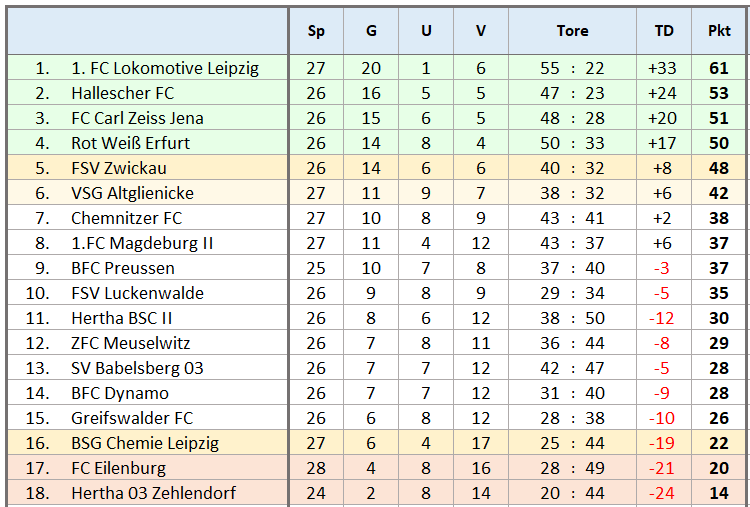Select Chemnitzer FC team name

(x=127, y=218)
